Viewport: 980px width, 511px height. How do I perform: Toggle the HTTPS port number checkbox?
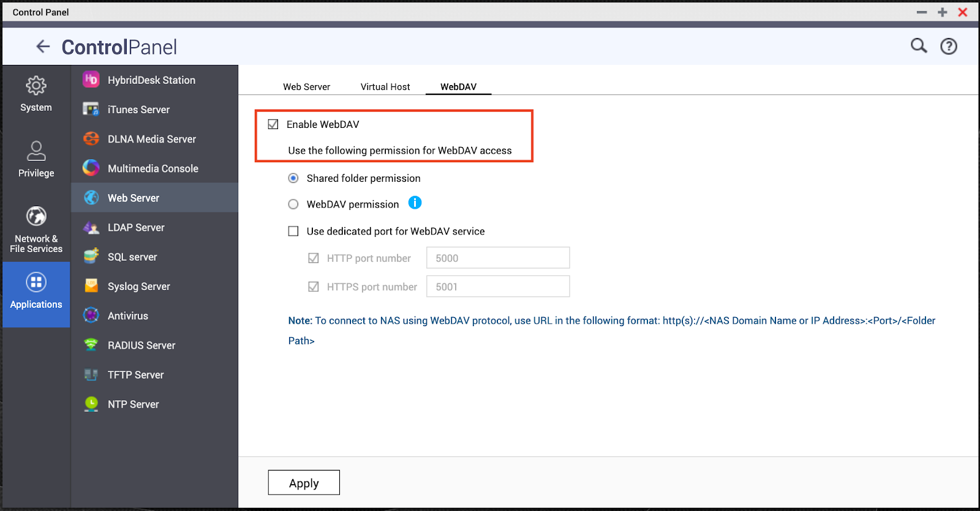(314, 286)
